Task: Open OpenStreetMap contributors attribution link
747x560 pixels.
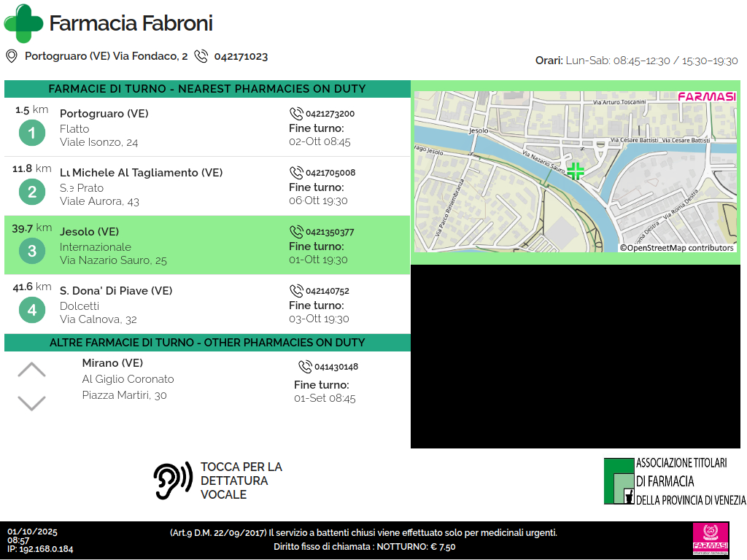Action: click(x=676, y=248)
